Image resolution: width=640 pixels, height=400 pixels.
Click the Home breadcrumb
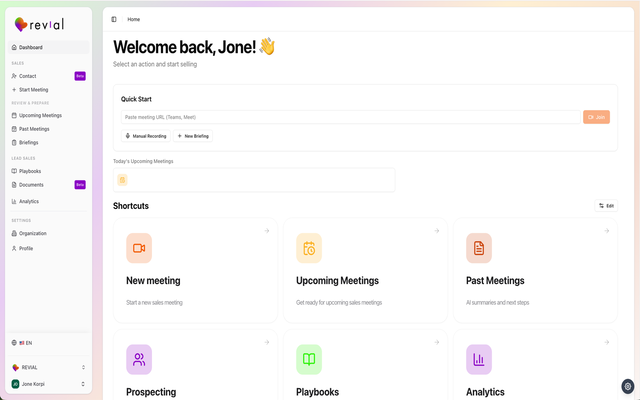point(133,19)
